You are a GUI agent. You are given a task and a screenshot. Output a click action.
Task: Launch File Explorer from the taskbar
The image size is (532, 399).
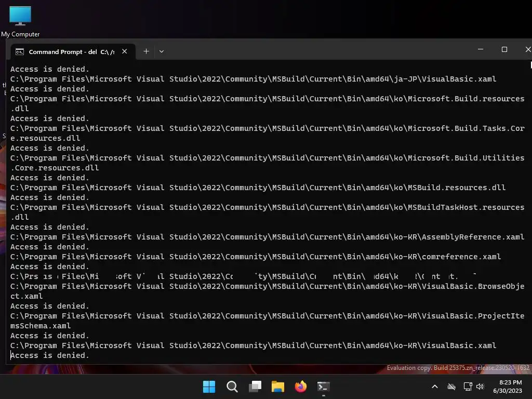(278, 387)
